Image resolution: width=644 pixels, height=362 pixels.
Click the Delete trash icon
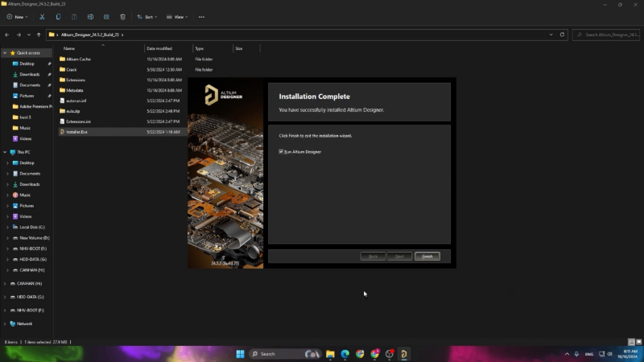click(122, 17)
